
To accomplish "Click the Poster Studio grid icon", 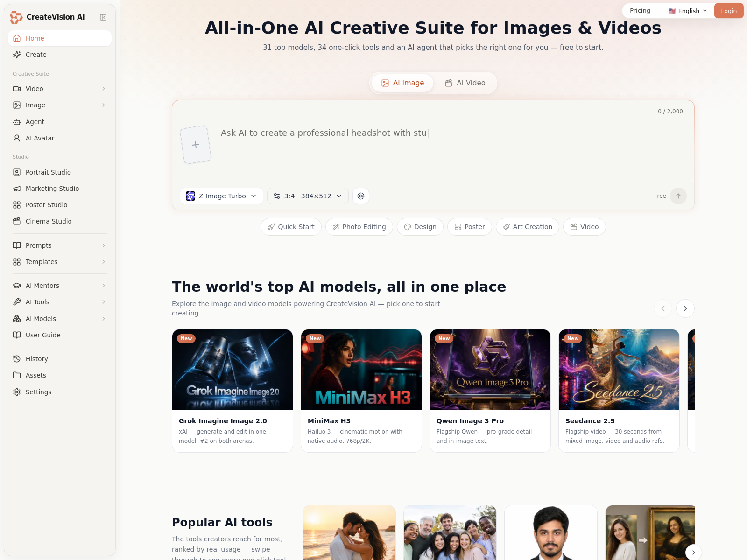I will tap(17, 205).
